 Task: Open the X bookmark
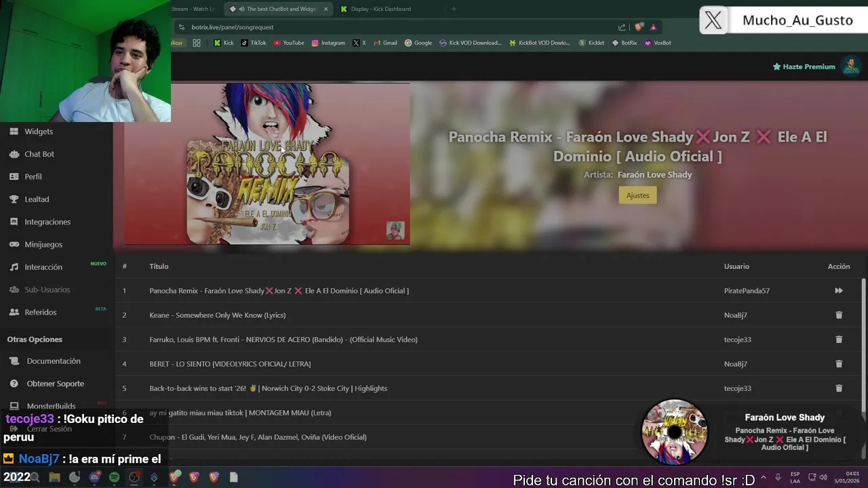click(x=359, y=43)
